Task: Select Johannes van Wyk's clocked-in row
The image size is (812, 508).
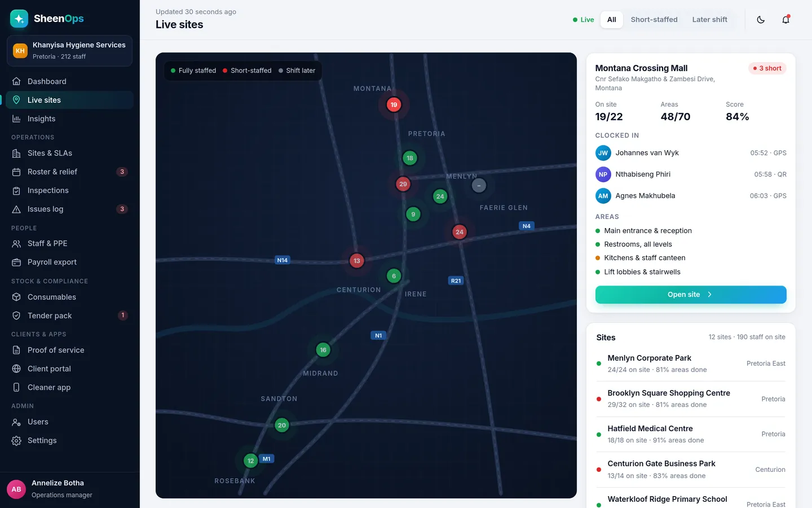Action: tap(691, 153)
